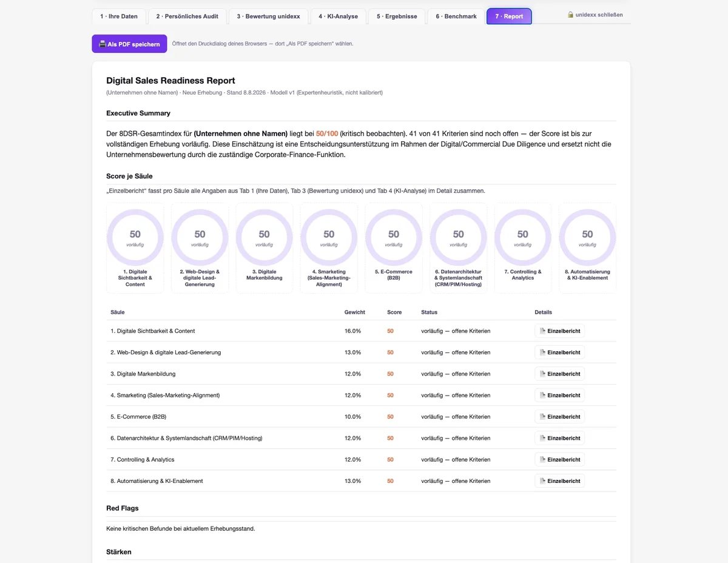Open Einzelbericht for Controlling & Analytics row
This screenshot has width=728, height=563.
click(559, 459)
